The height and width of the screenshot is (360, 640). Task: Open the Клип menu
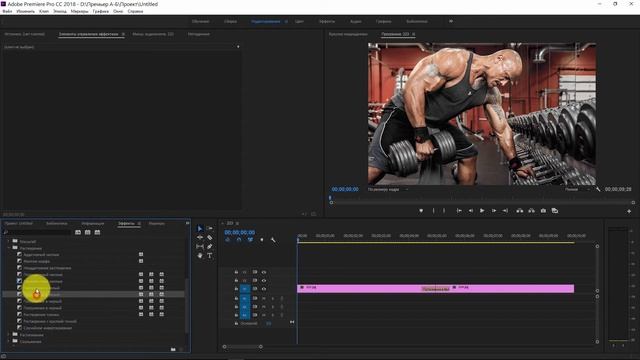44,11
